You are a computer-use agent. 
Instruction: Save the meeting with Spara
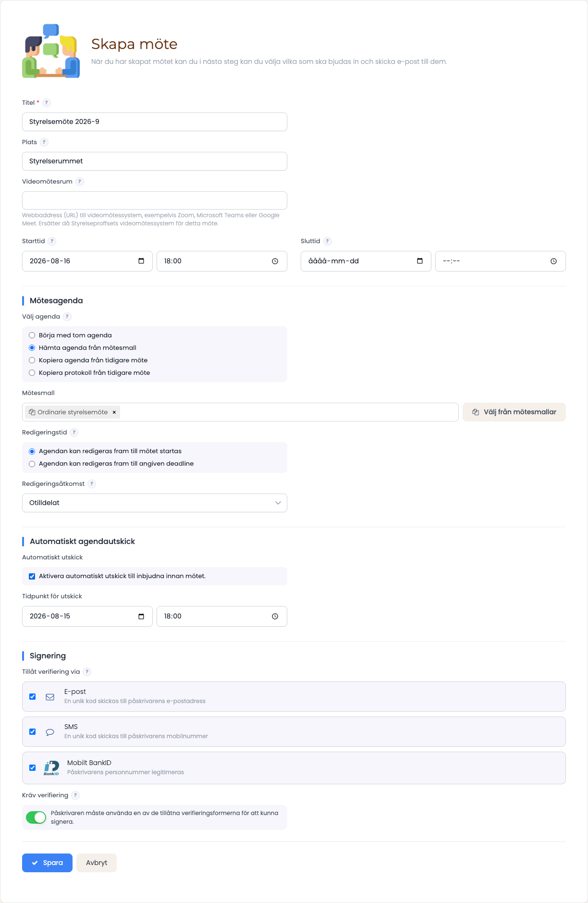coord(47,863)
